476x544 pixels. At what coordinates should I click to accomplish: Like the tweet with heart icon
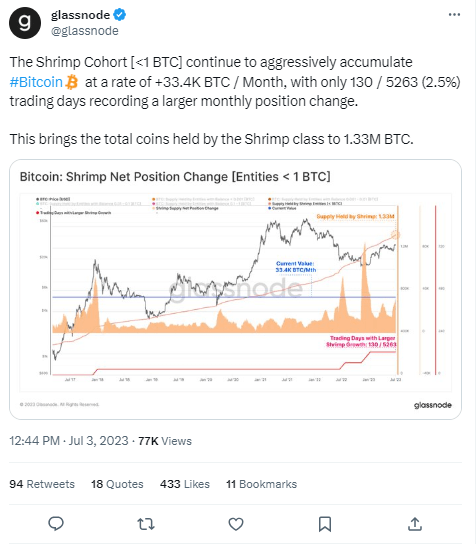[x=236, y=524]
